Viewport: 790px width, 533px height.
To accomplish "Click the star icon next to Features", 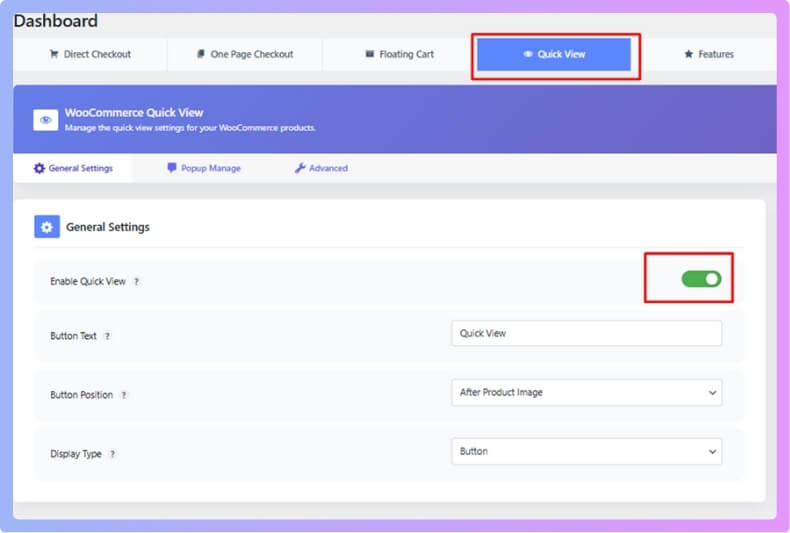I will click(x=688, y=54).
